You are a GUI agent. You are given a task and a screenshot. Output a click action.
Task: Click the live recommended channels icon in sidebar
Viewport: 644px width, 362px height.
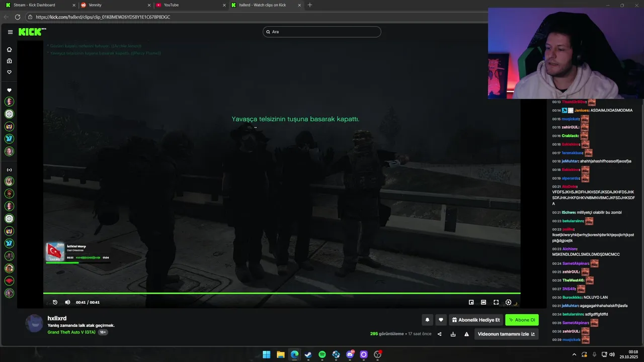pyautogui.click(x=9, y=170)
